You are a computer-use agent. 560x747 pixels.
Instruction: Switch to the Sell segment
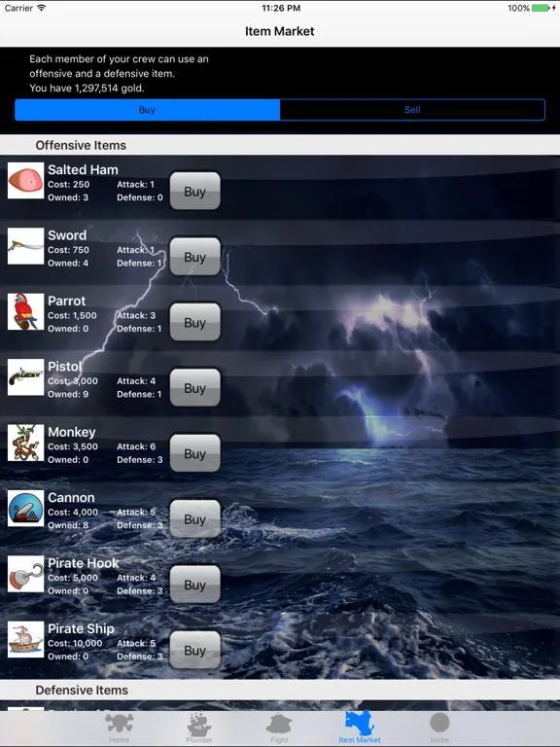(412, 110)
